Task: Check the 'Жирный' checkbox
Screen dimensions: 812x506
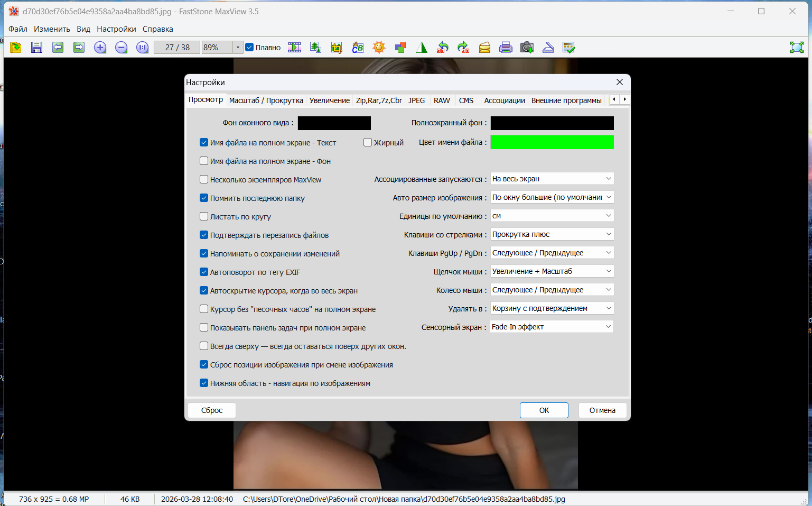Action: (368, 142)
